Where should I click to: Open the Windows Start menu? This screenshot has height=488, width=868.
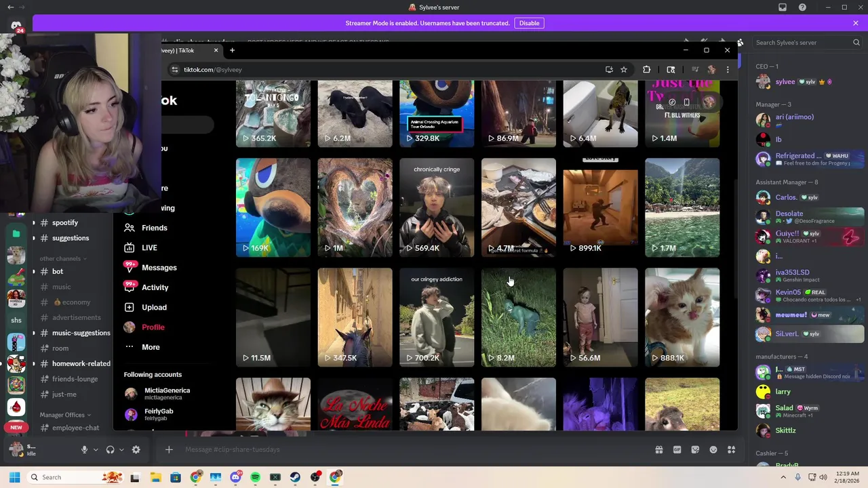[14, 477]
